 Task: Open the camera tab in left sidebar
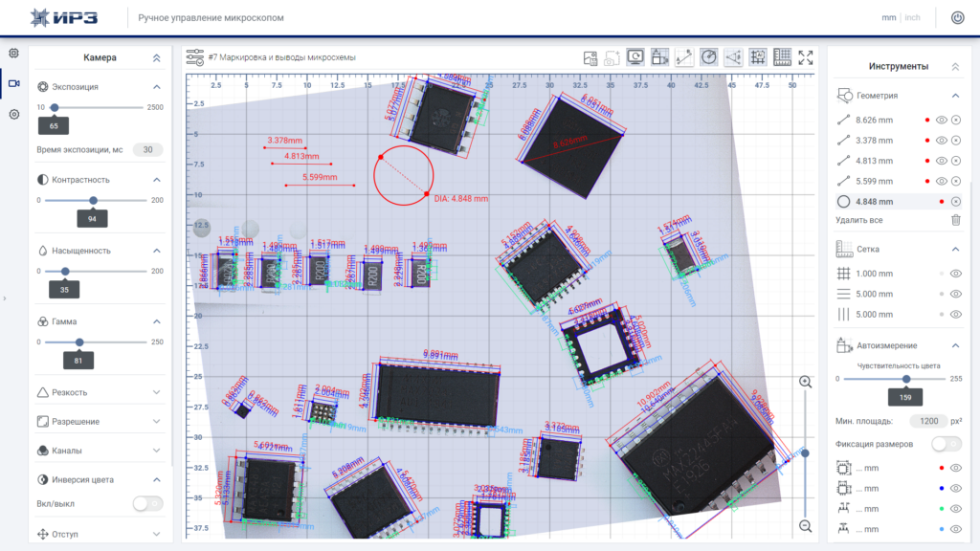[x=13, y=83]
